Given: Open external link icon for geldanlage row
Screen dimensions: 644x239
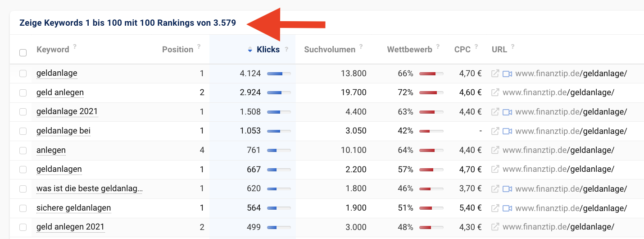Looking at the screenshot, I should (x=495, y=74).
